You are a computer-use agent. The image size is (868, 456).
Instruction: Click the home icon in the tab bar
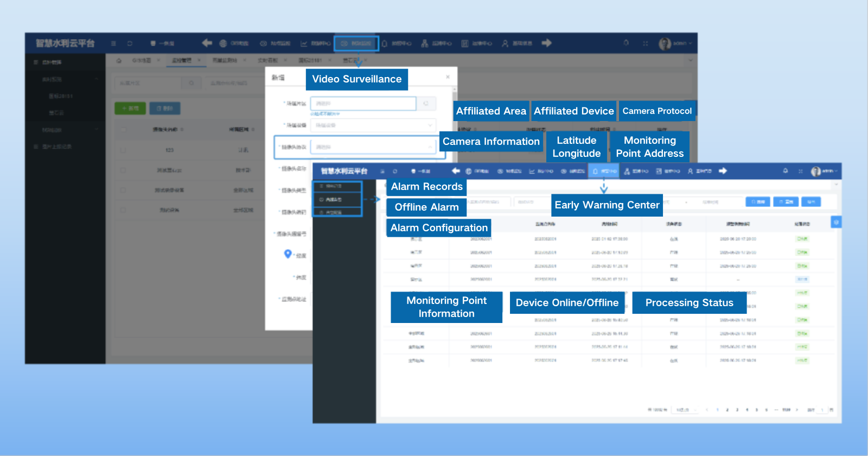[x=119, y=60]
